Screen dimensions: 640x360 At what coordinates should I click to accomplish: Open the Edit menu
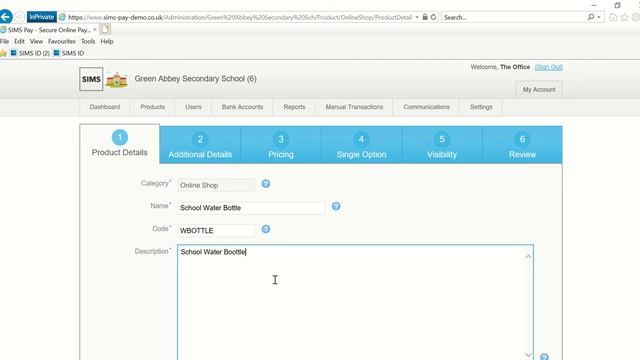19,41
